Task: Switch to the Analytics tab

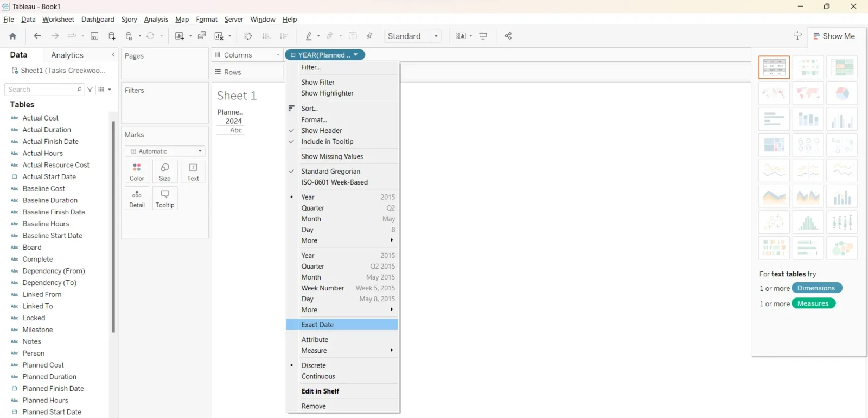Action: point(67,55)
